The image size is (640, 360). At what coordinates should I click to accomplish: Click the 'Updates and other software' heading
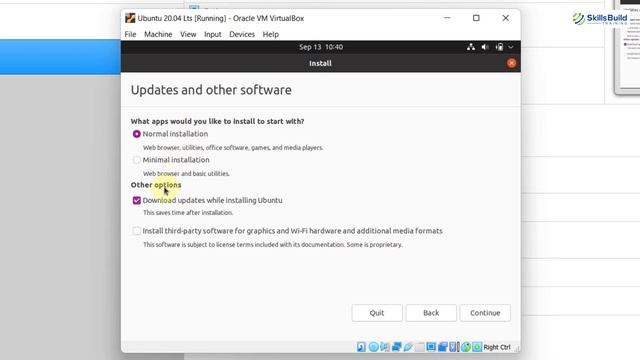click(211, 90)
